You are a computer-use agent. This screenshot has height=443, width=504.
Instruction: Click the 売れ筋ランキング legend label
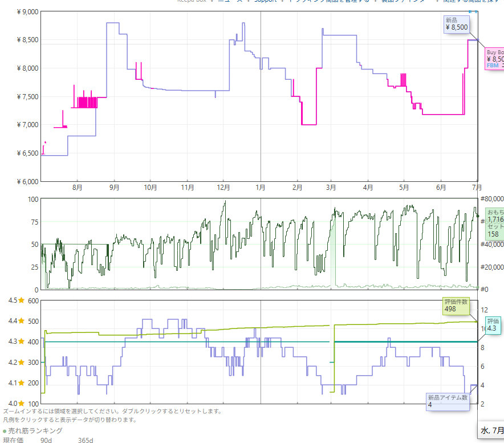pos(35,431)
